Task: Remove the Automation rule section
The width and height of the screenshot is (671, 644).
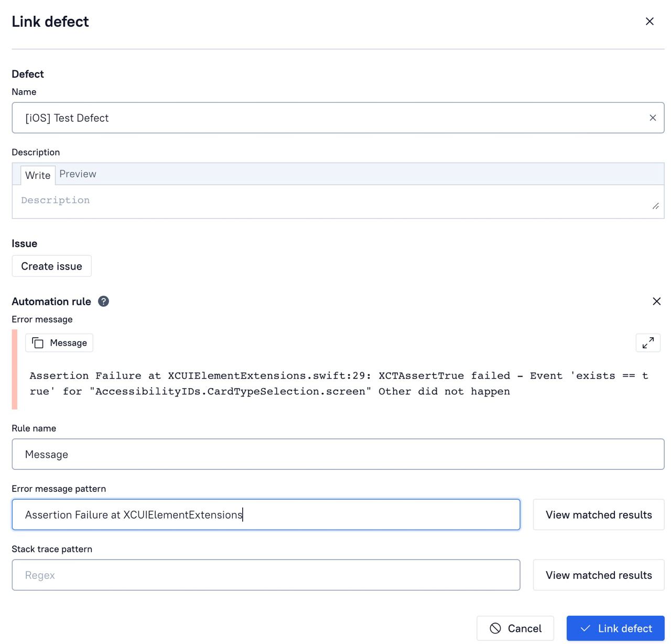Action: coord(656,302)
